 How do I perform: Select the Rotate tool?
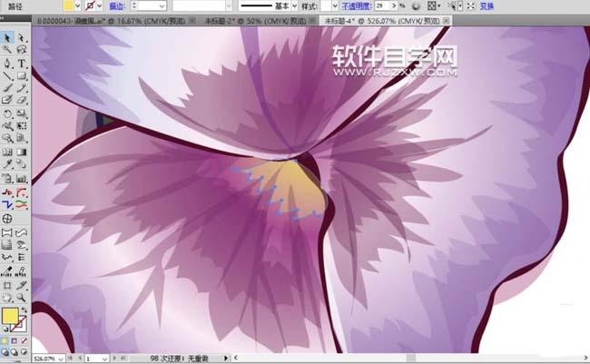7,113
